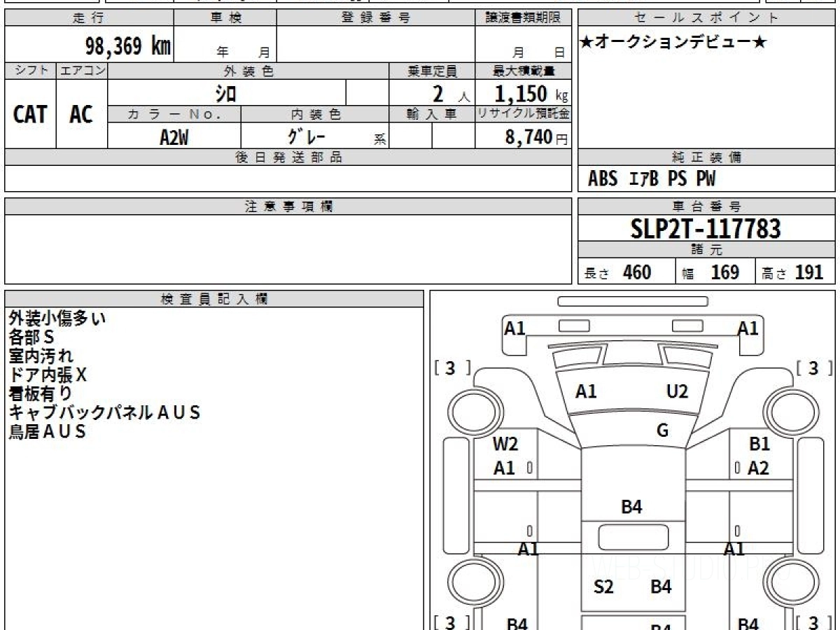This screenshot has width=840, height=630.
Task: Click the ABS エアB PS PW equipment line
Action: pyautogui.click(x=652, y=179)
